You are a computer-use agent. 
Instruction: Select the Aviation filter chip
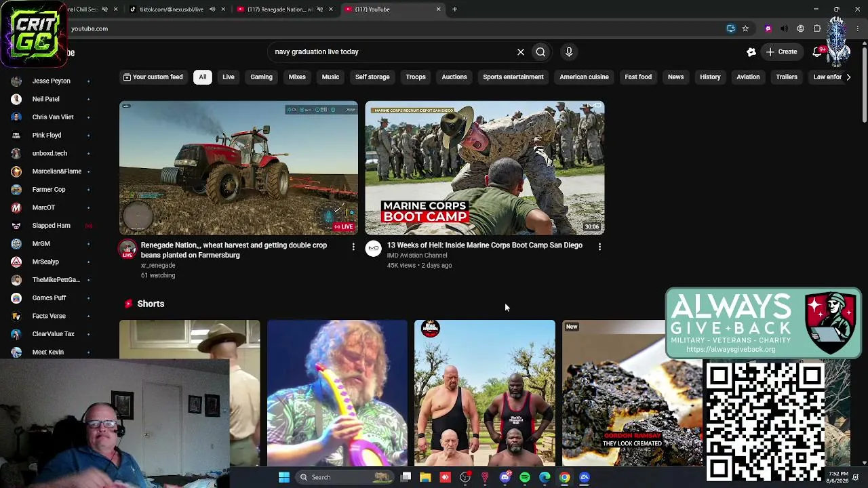click(748, 77)
